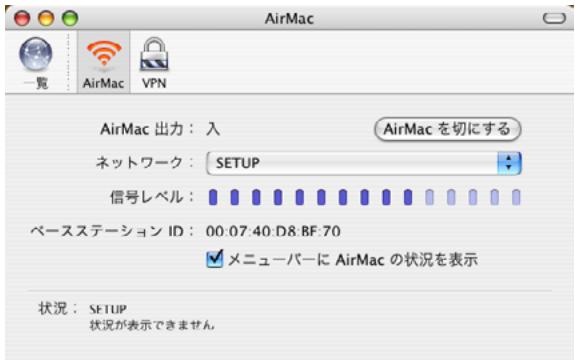
Task: Click the 状況が表示できません status text
Action: 152,325
